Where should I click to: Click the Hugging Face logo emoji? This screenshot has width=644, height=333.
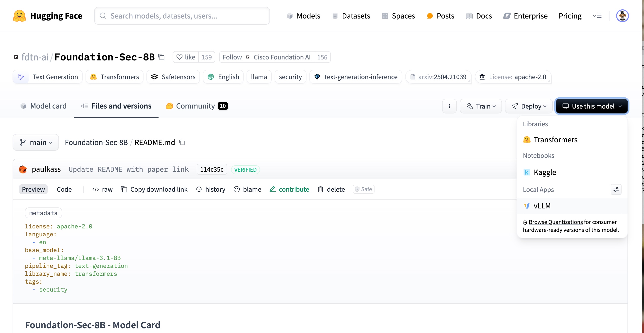click(19, 16)
